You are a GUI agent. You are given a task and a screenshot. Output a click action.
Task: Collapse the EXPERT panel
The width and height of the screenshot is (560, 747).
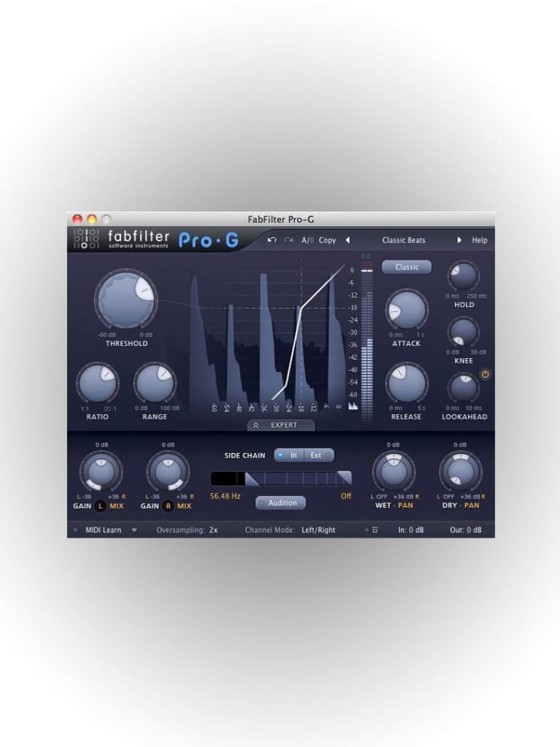point(281,425)
